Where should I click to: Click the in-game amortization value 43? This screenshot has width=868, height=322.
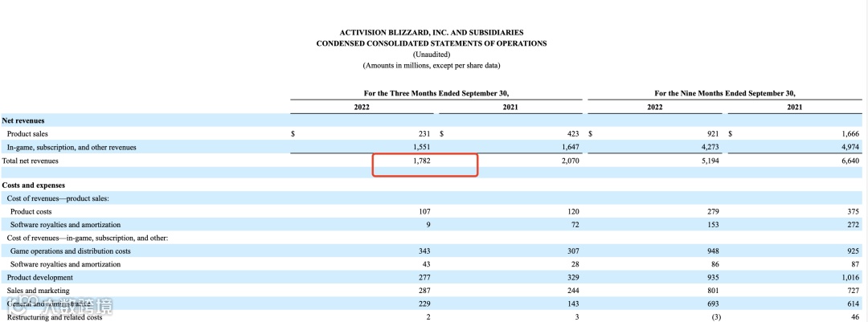(427, 264)
